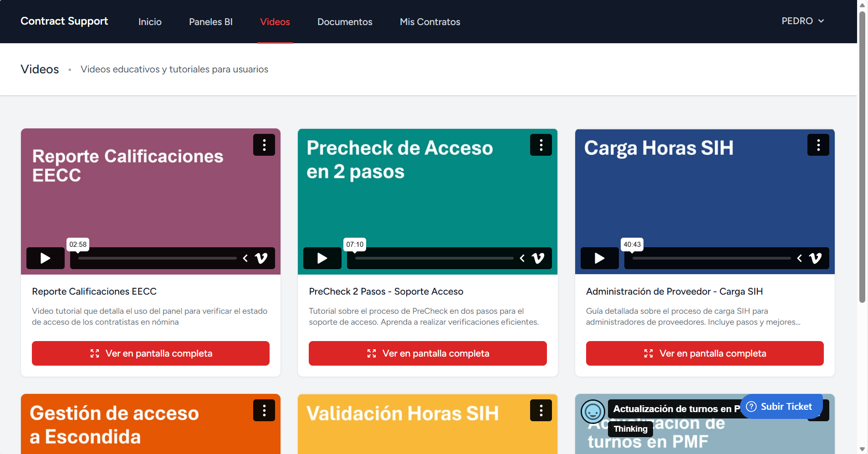
Task: Click the 40:43 duration label
Action: point(632,245)
